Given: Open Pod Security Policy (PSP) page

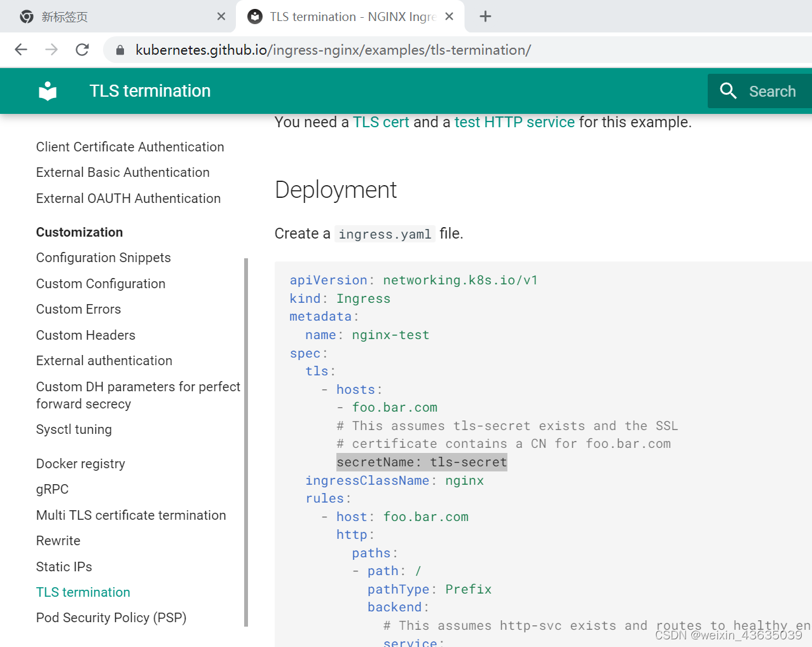Looking at the screenshot, I should pyautogui.click(x=111, y=618).
